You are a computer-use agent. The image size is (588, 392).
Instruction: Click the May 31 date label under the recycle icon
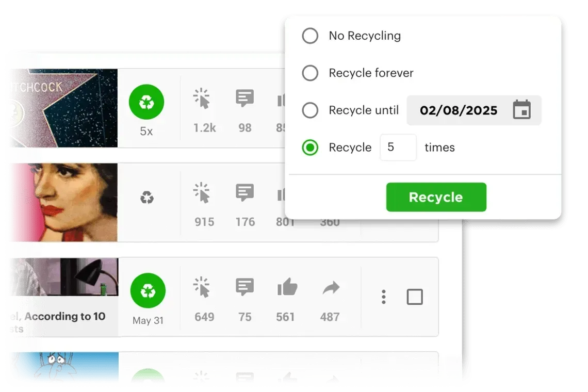click(x=148, y=320)
